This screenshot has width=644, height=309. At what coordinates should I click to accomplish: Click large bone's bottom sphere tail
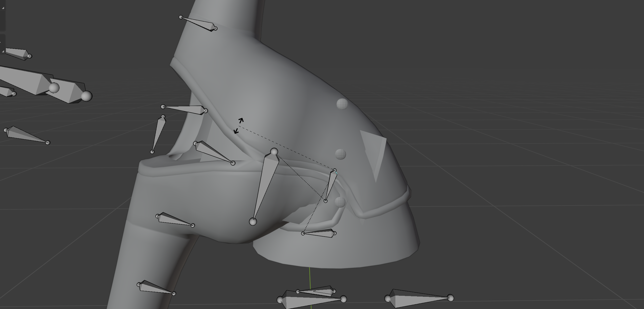[253, 222]
